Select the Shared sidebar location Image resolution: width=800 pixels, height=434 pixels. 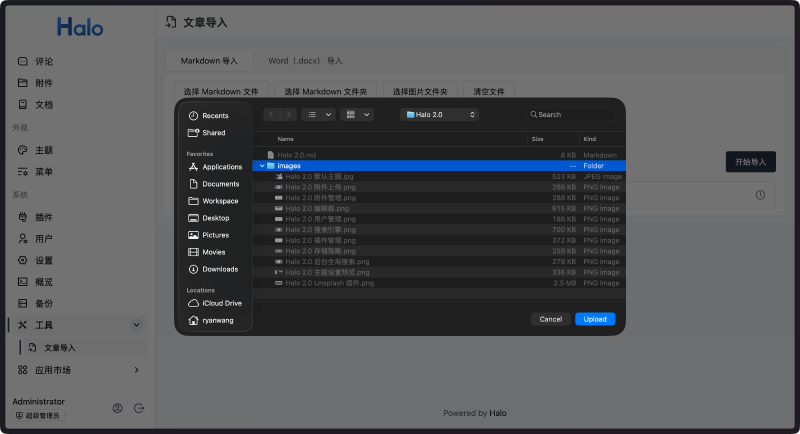click(213, 133)
